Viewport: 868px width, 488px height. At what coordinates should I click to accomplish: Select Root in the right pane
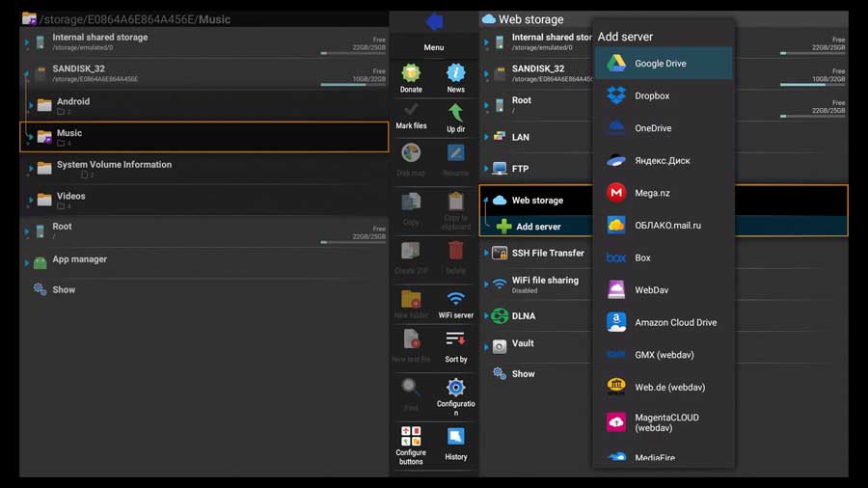click(536, 105)
